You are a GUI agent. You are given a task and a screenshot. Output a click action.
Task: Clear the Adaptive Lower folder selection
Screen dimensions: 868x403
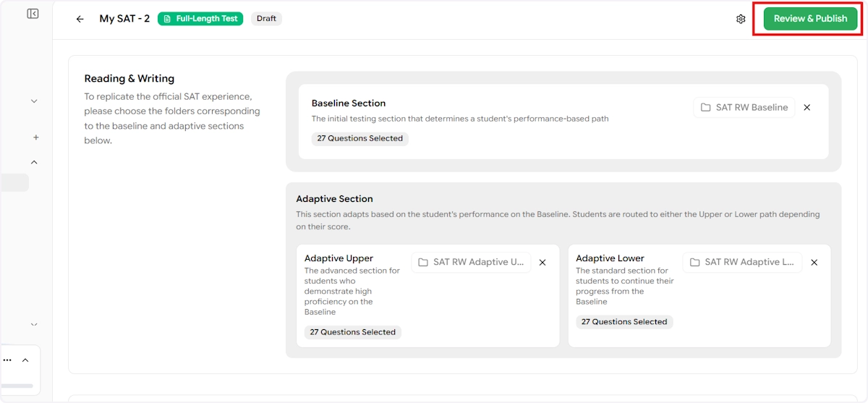point(814,263)
